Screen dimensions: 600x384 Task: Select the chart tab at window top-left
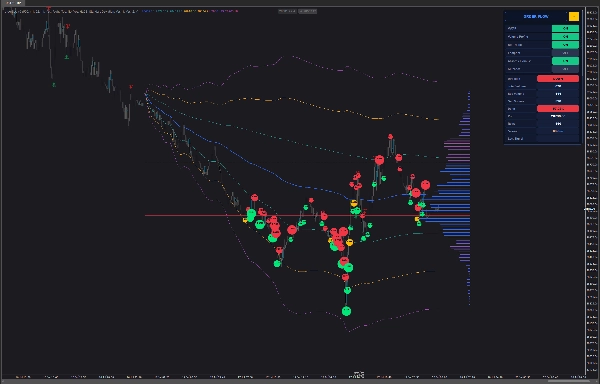click(x=12, y=3)
